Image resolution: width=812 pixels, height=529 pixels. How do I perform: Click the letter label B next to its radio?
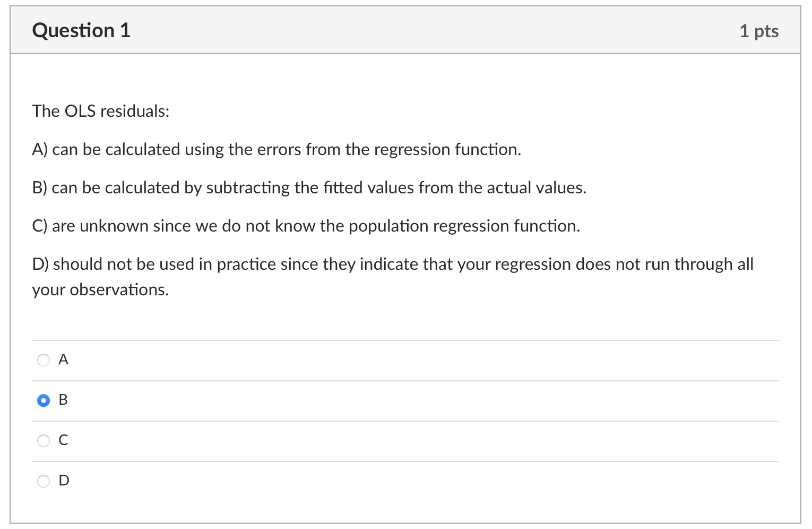(63, 400)
